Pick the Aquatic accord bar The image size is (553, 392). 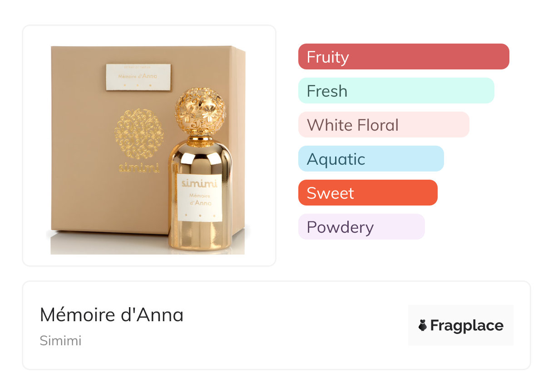click(x=370, y=159)
